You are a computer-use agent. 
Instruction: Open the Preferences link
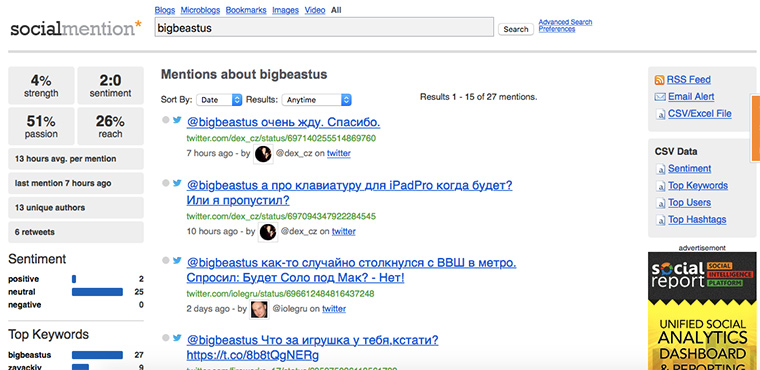point(557,29)
